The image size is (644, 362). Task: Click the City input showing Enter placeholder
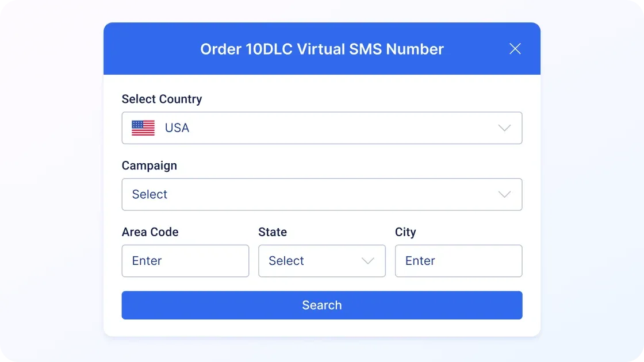tap(458, 261)
